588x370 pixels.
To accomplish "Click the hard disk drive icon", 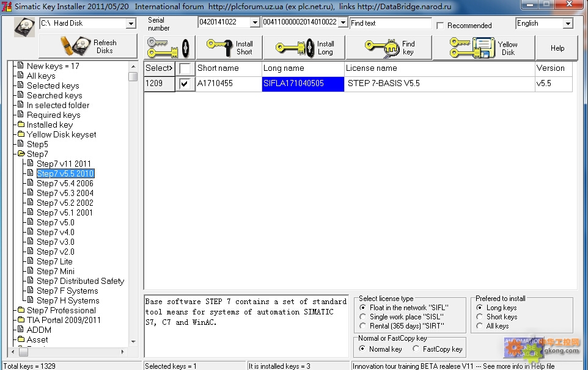I will 24,27.
